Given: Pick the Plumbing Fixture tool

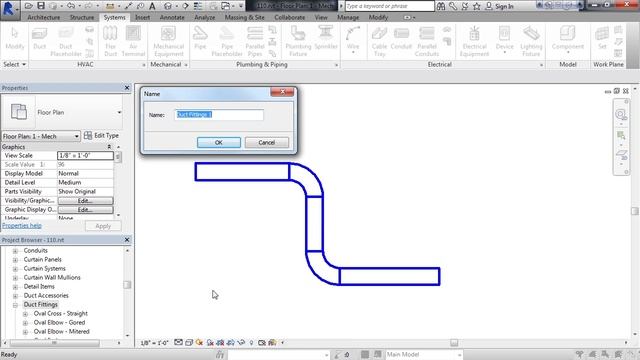Looking at the screenshot, I should (x=298, y=41).
